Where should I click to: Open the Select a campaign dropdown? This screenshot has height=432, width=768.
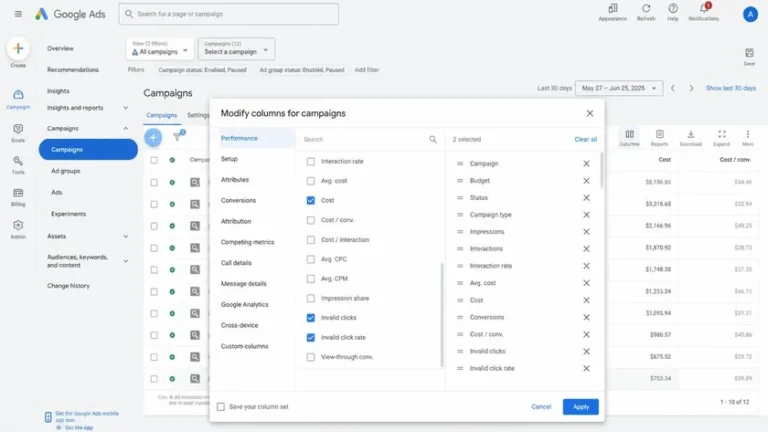[236, 48]
